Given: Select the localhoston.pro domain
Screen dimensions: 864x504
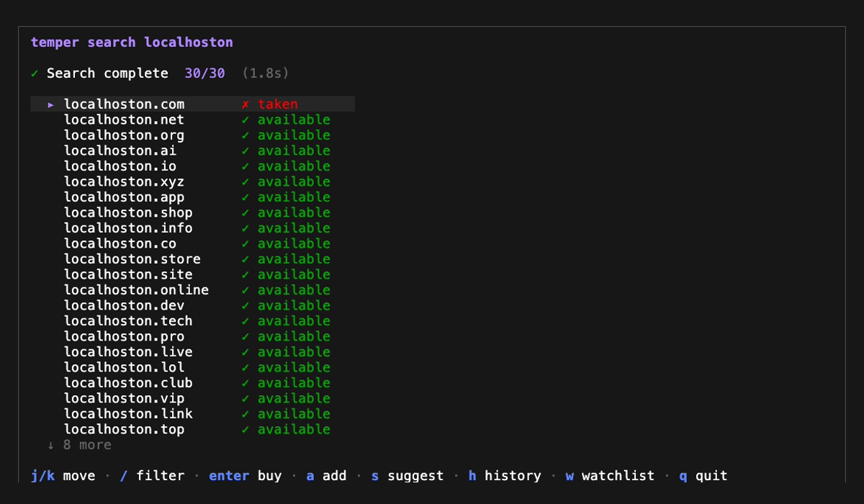Looking at the screenshot, I should 124,336.
